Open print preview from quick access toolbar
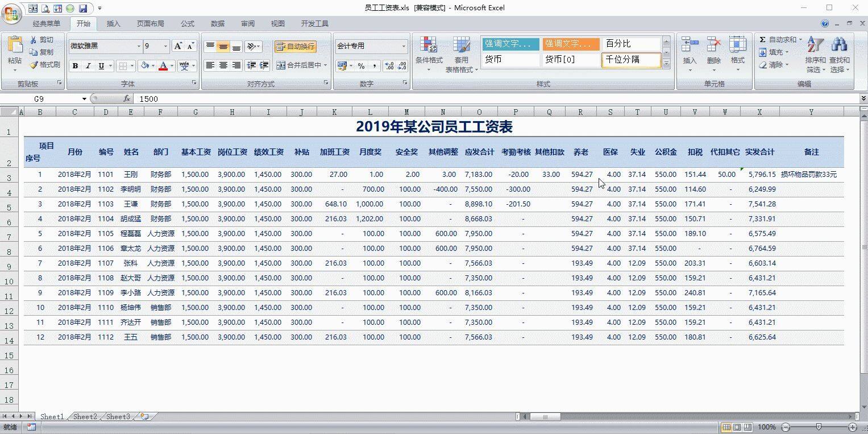This screenshot has height=434, width=868. tap(45, 9)
